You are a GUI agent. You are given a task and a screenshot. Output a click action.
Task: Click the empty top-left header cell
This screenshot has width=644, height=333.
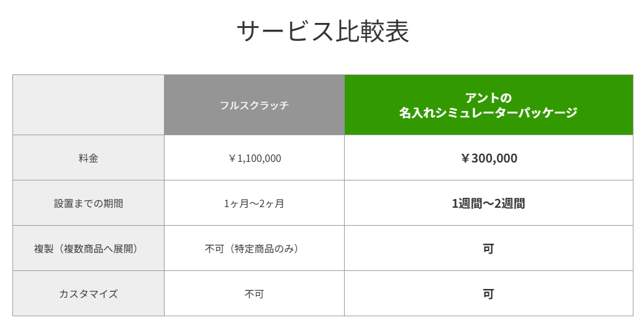(x=88, y=105)
